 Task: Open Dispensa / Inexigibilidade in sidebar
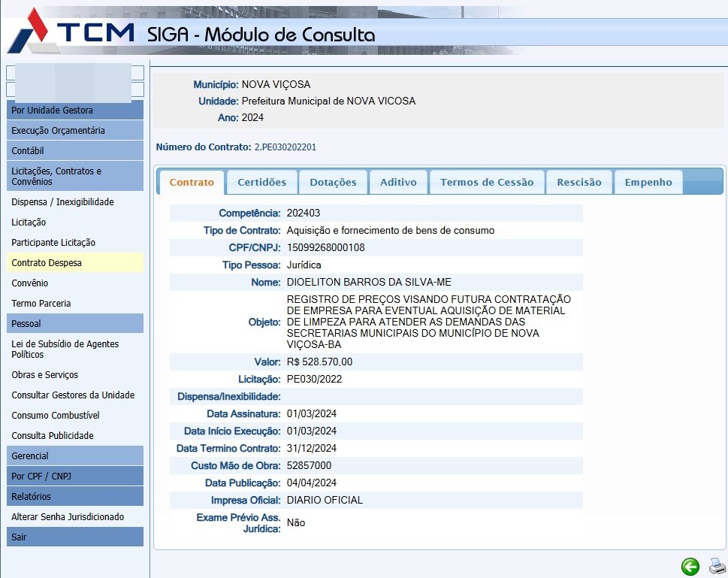pyautogui.click(x=62, y=202)
